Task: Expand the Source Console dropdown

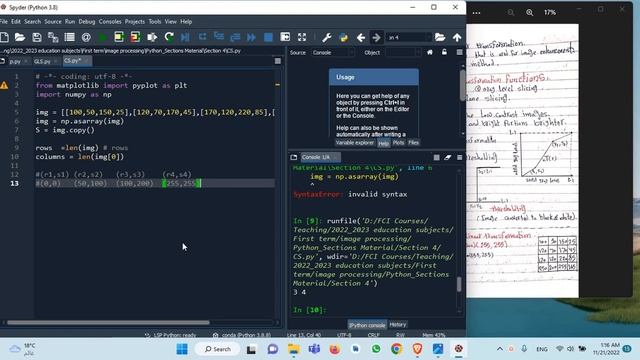Action: tap(333, 52)
